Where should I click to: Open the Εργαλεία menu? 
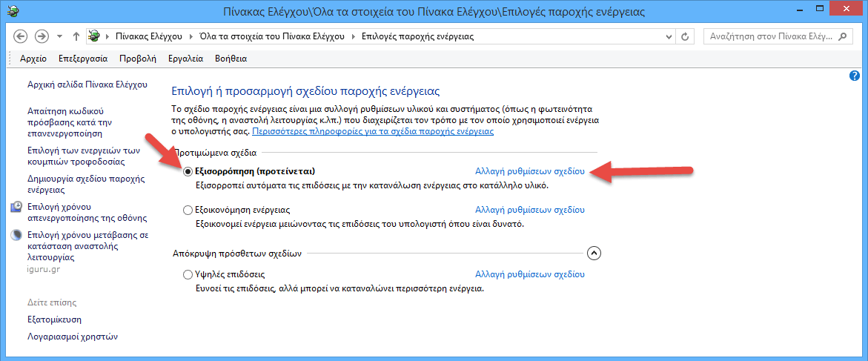[186, 59]
